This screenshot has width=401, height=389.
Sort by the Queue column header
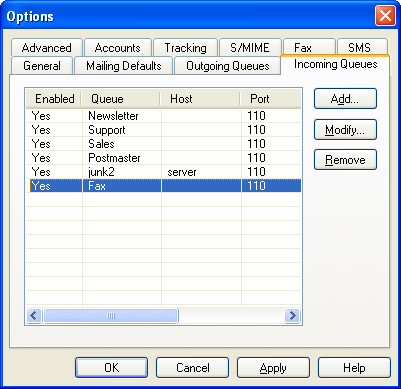pyautogui.click(x=121, y=99)
